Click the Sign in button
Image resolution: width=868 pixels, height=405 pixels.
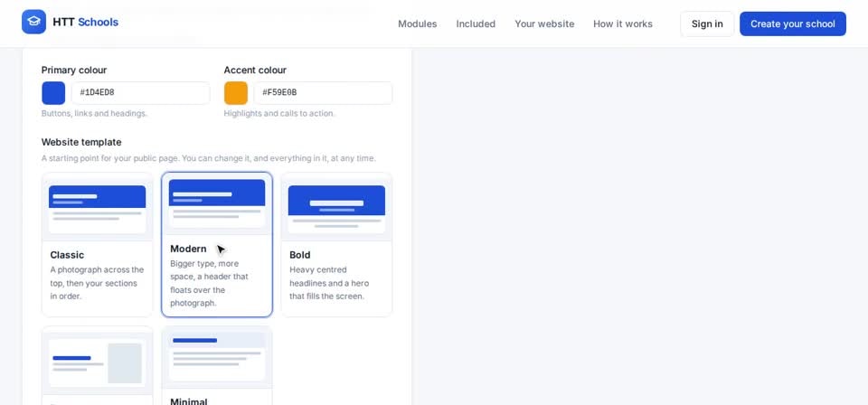707,24
